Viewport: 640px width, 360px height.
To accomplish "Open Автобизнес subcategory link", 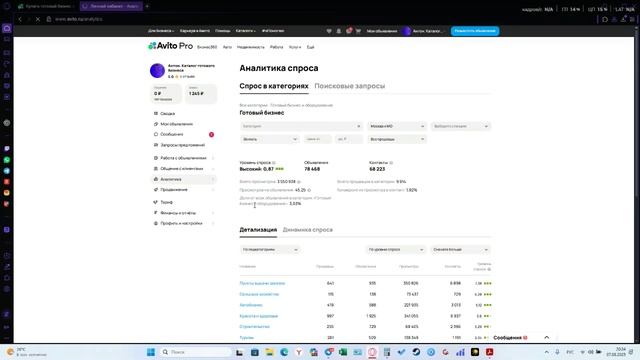I will click(251, 305).
